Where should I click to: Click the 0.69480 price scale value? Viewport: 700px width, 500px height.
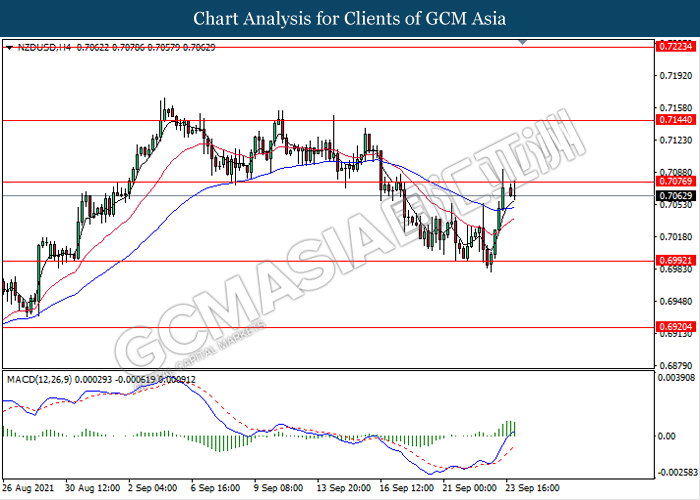tap(676, 301)
